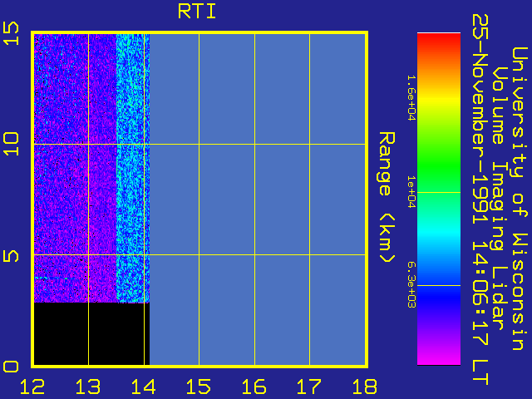Click the RTI plot title
Viewport: 532px width, 399px height.
tap(197, 11)
